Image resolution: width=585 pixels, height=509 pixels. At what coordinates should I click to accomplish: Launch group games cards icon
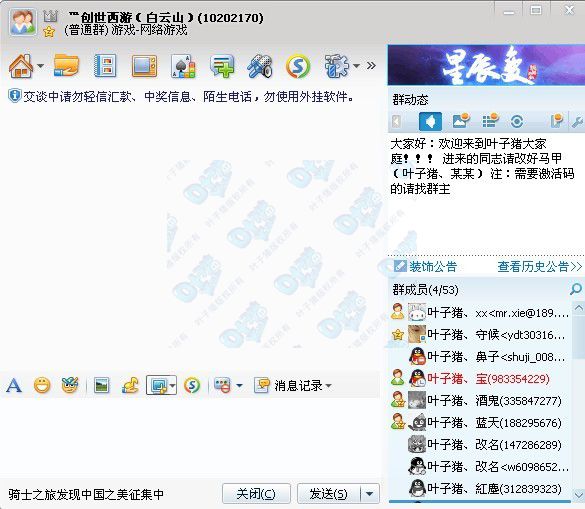tap(183, 66)
